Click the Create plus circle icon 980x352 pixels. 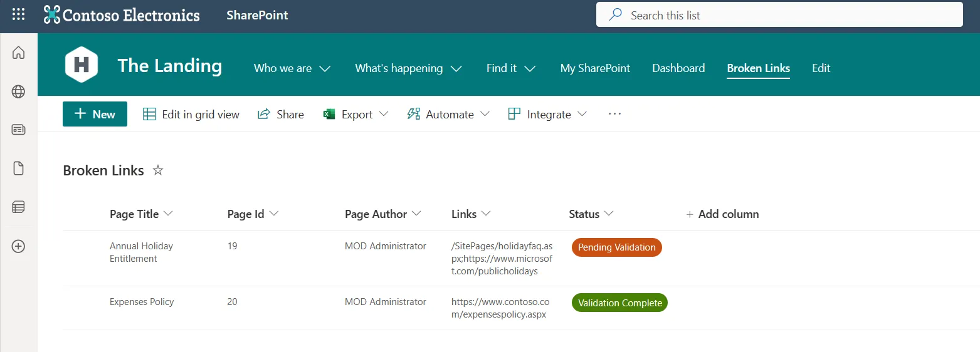(x=19, y=246)
